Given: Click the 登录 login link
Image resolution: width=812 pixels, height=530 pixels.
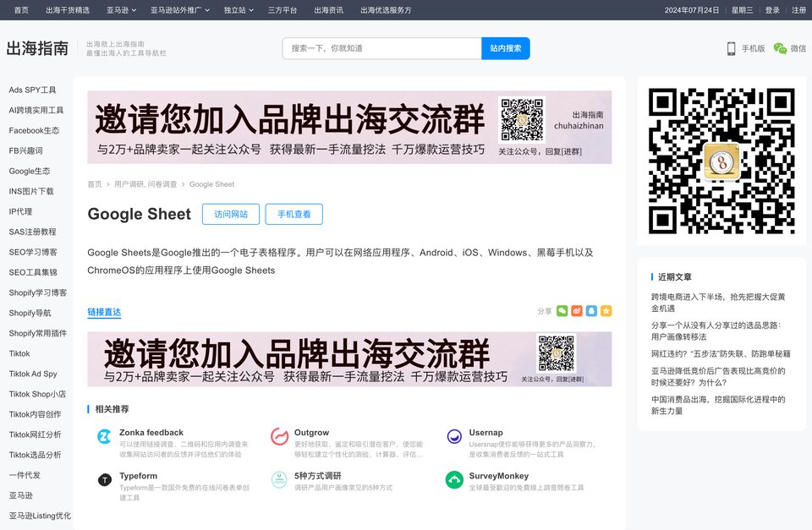Looking at the screenshot, I should 772,10.
